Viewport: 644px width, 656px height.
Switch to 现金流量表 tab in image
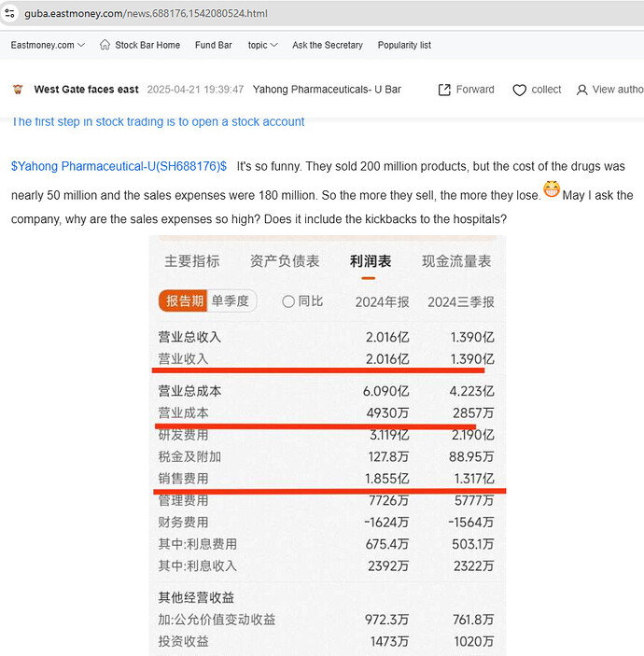tap(456, 261)
